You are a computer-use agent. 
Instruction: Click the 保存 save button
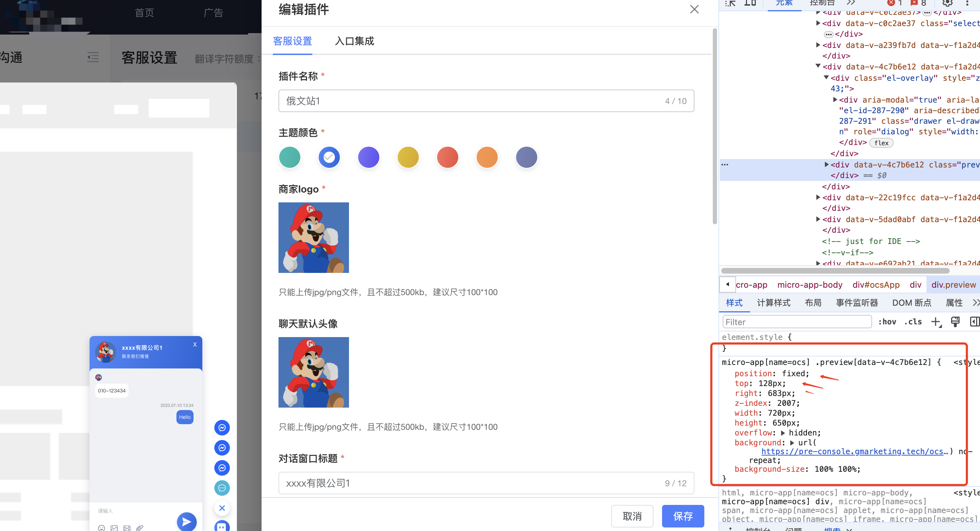click(682, 516)
